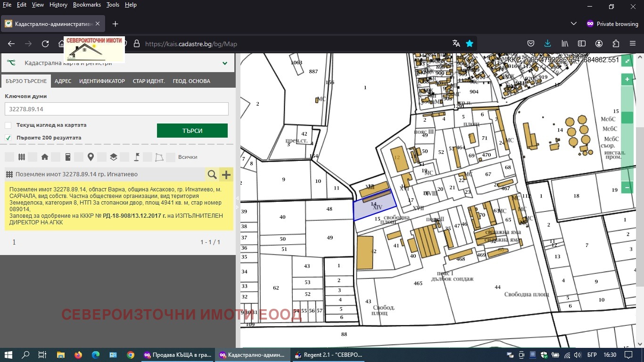The width and height of the screenshot is (644, 362).
Task: Open Firefox application hamburger menu
Action: click(x=632, y=43)
